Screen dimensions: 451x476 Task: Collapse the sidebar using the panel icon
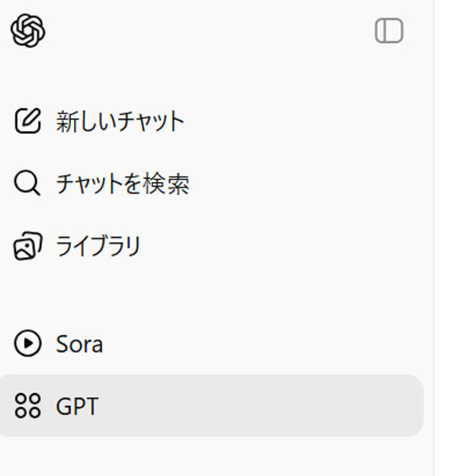(389, 30)
